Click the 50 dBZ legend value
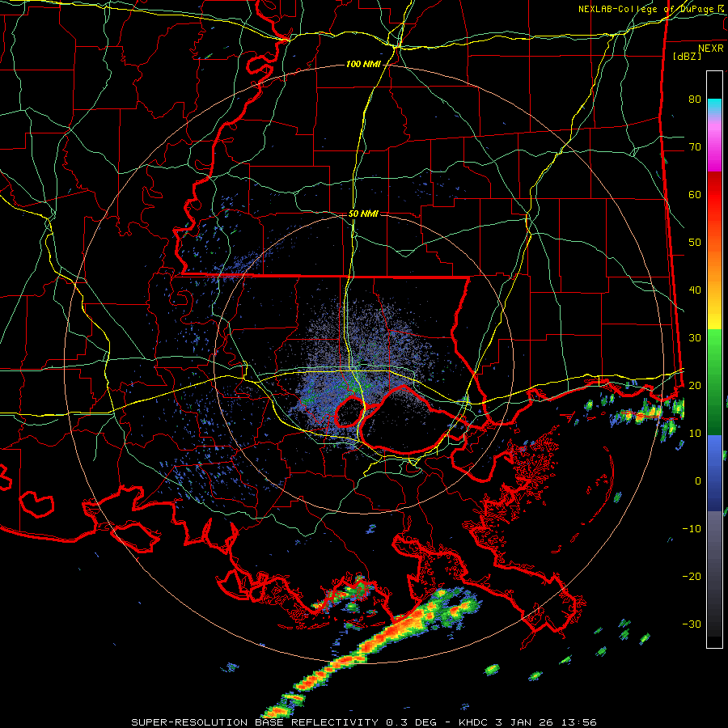Image resolution: width=728 pixels, height=728 pixels. pyautogui.click(x=695, y=243)
